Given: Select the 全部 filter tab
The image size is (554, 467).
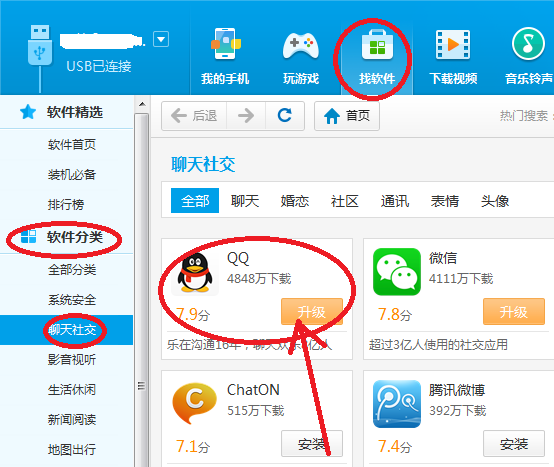Looking at the screenshot, I should coord(195,201).
